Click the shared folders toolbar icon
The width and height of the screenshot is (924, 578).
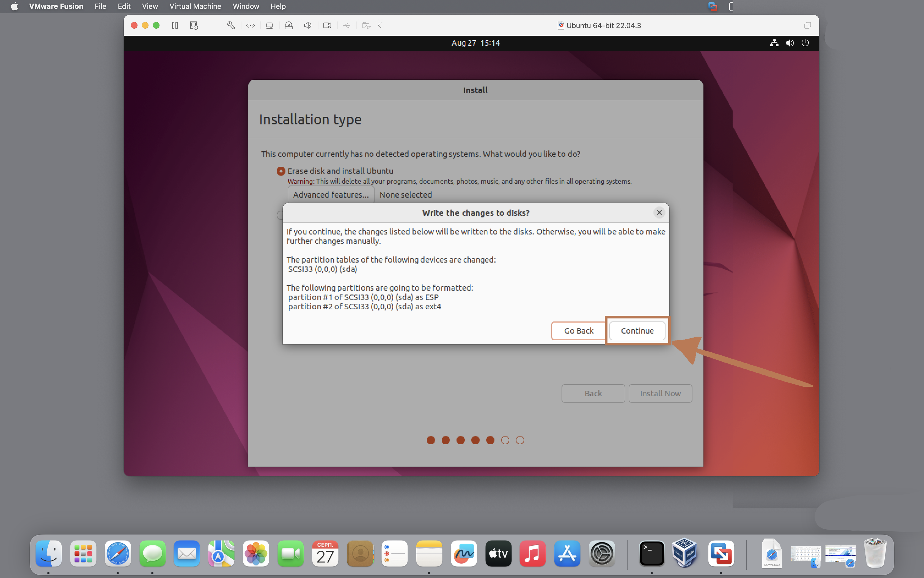(366, 25)
